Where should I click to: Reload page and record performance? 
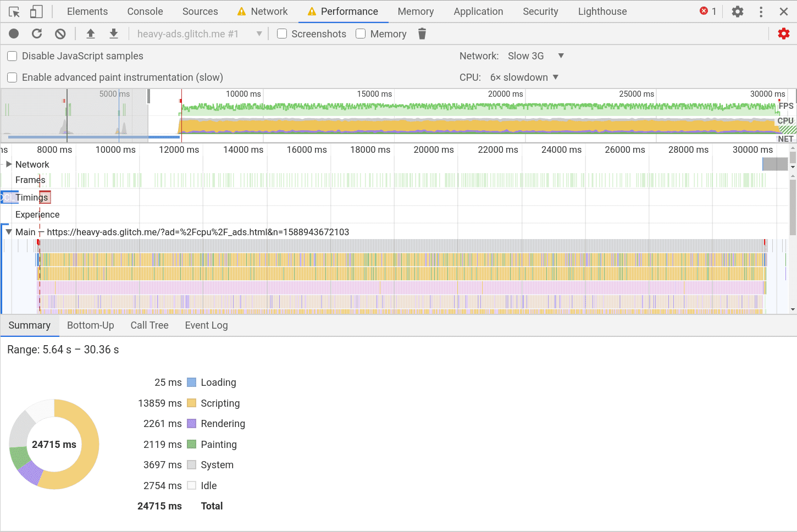[36, 34]
